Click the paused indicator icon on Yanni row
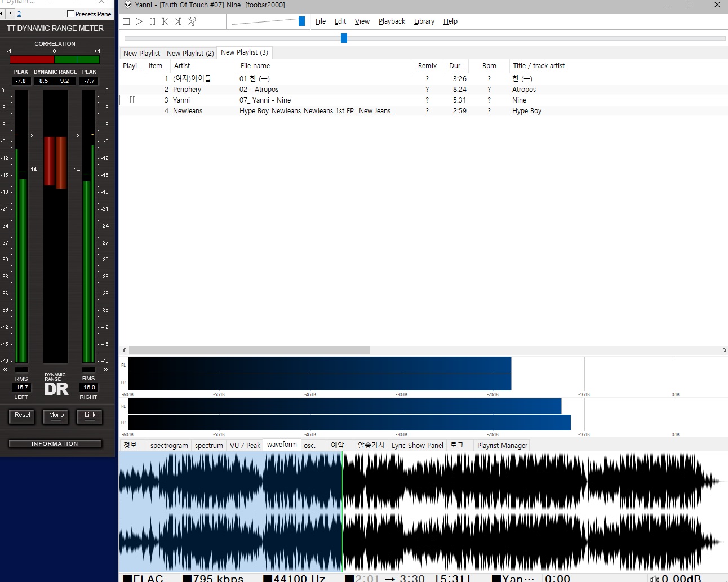This screenshot has height=582, width=728. (x=133, y=100)
